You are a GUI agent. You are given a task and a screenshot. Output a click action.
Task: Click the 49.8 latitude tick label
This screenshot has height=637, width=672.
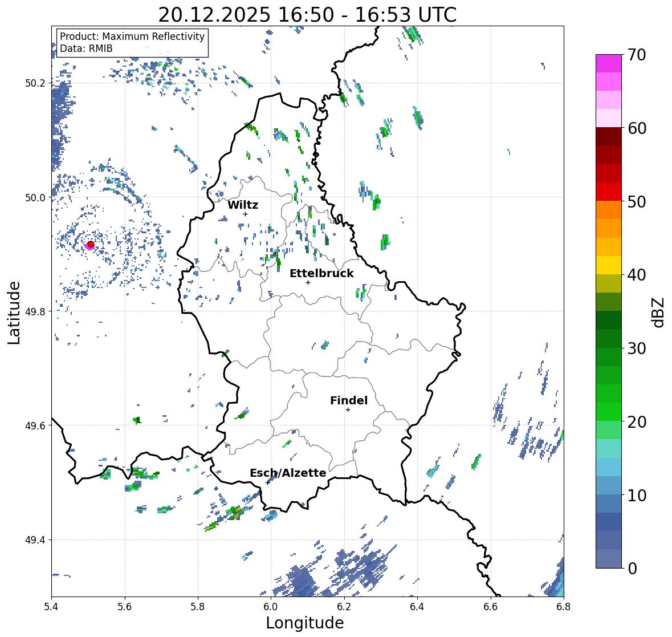pyautogui.click(x=35, y=311)
